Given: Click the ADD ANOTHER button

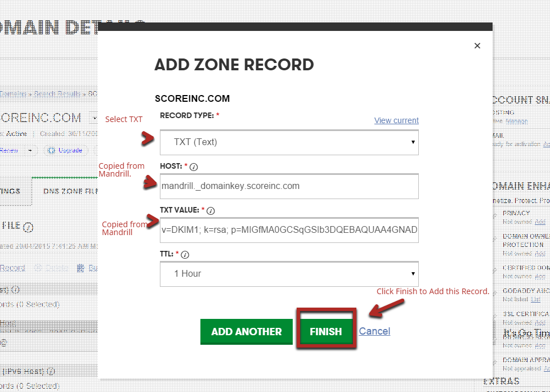Looking at the screenshot, I should (x=246, y=331).
